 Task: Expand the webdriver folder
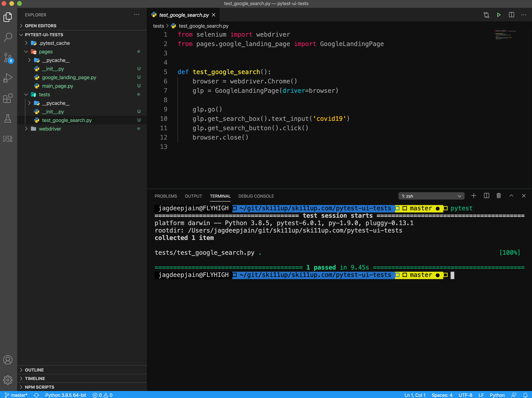(x=50, y=129)
